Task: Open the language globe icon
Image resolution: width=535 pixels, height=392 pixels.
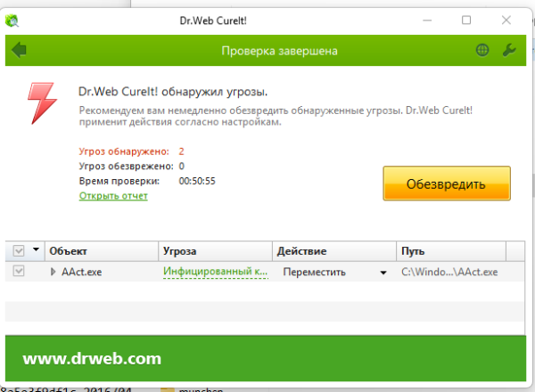Action: [x=482, y=50]
